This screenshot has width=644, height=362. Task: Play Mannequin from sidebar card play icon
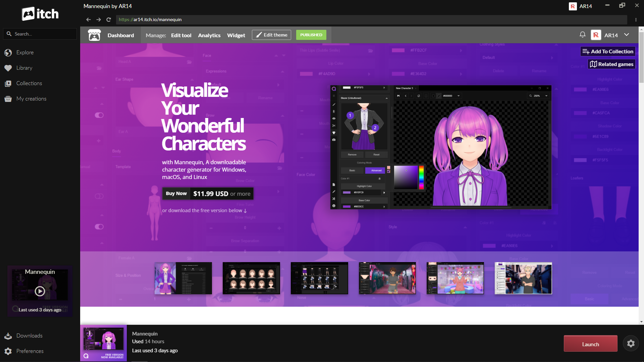(x=40, y=291)
